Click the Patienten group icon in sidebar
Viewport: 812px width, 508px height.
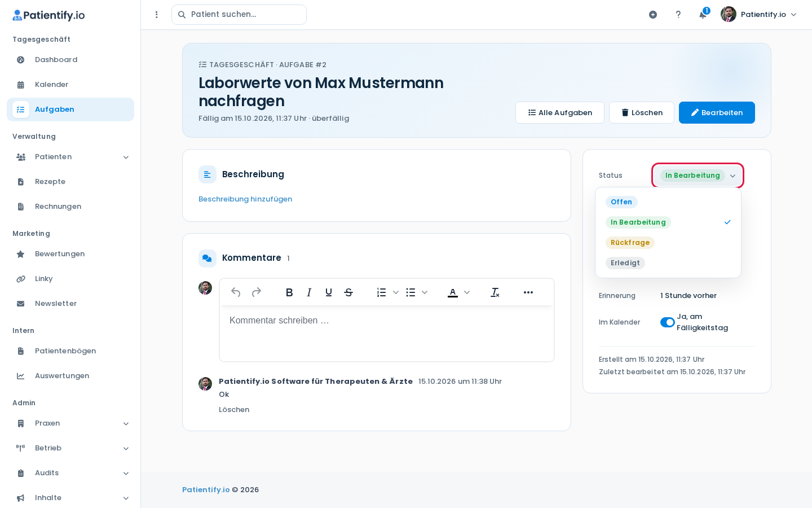21,157
